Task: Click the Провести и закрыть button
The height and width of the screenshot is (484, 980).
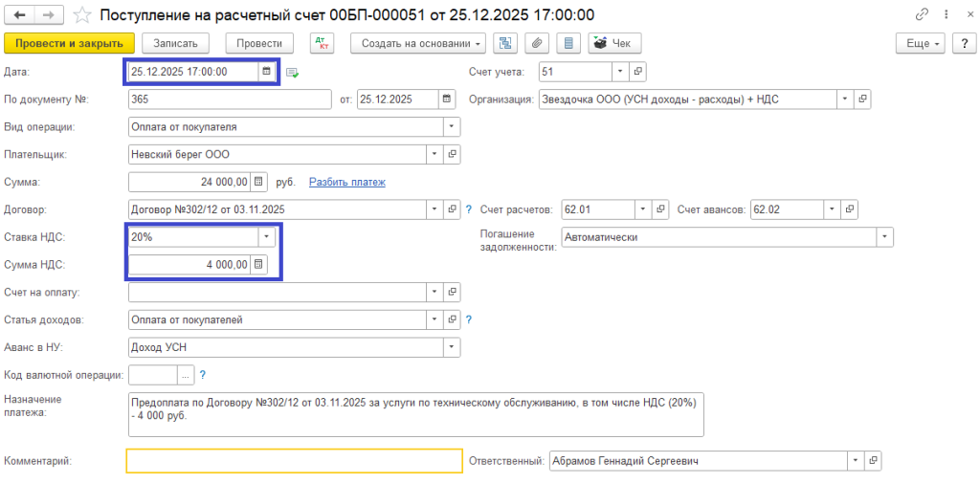Action: (x=69, y=43)
